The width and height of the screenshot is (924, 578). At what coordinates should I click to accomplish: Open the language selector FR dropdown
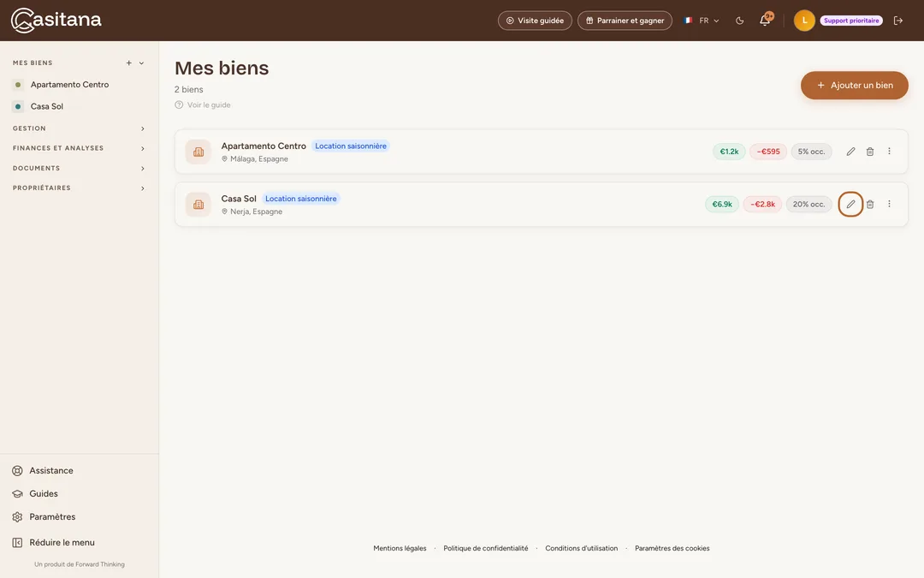tap(702, 21)
